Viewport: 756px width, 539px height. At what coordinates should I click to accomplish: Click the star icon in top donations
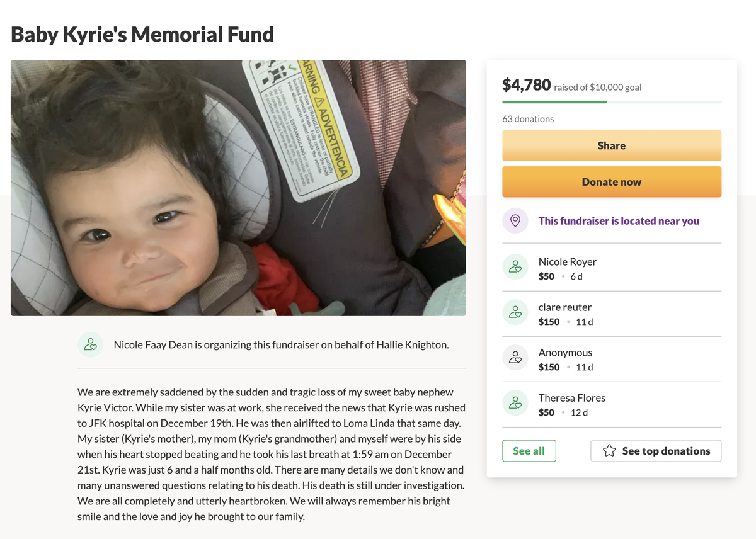tap(609, 451)
